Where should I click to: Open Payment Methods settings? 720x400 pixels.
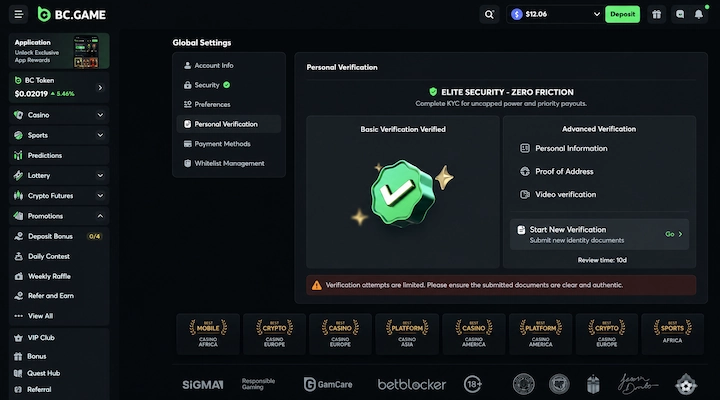pyautogui.click(x=229, y=144)
